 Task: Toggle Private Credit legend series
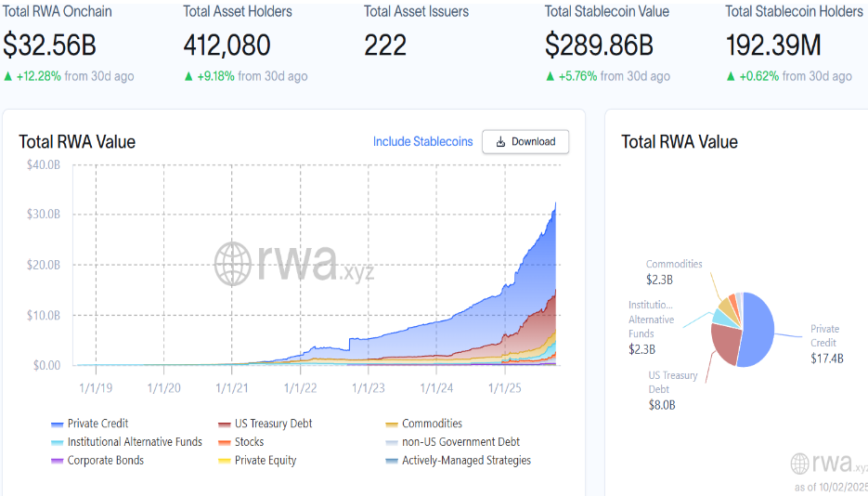[x=97, y=424]
